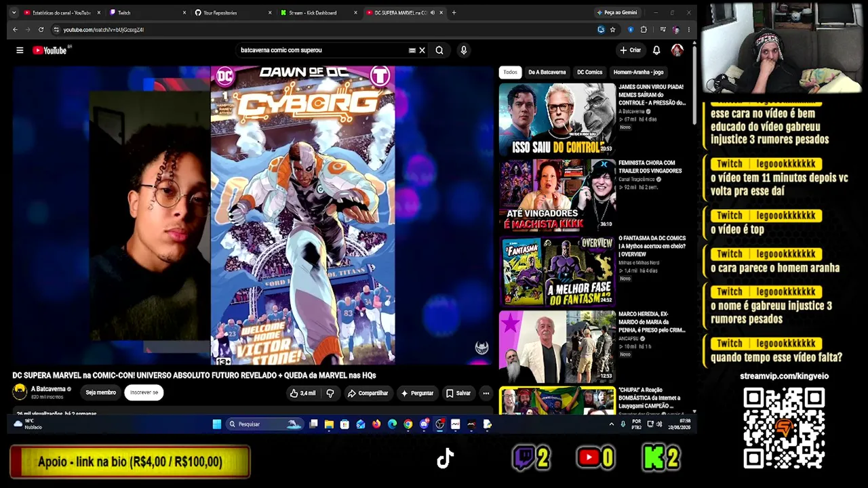Click the Criar create button
This screenshot has width=868, height=488.
pyautogui.click(x=630, y=50)
